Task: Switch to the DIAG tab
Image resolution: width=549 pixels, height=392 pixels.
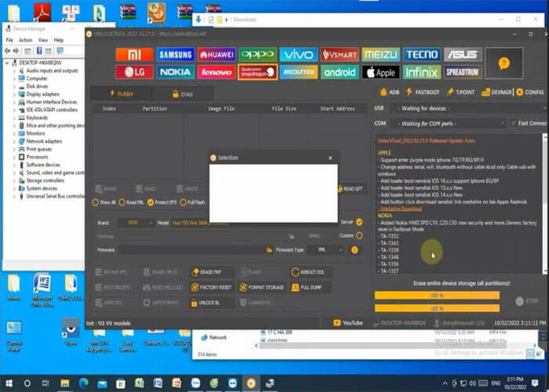Action: coord(183,94)
